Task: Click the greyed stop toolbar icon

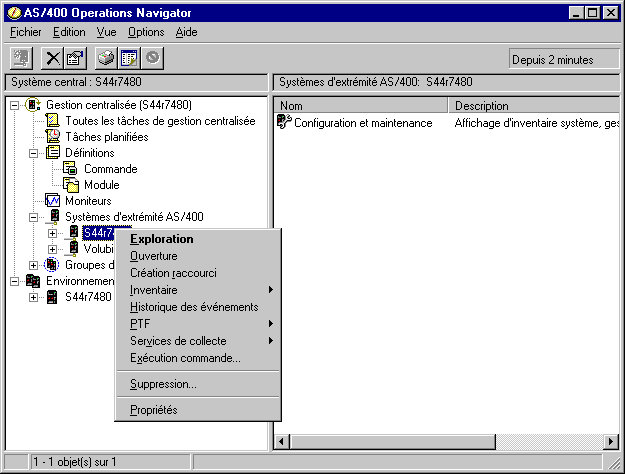Action: pyautogui.click(x=152, y=58)
